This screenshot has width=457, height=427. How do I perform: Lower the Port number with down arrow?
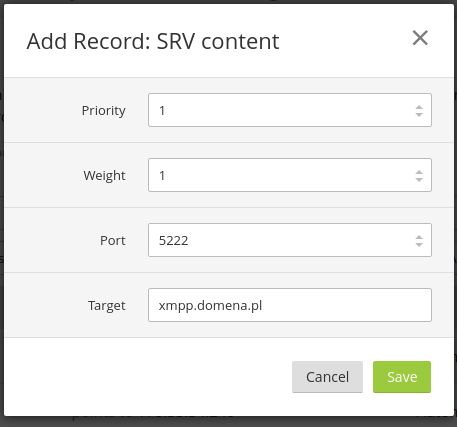(x=419, y=244)
